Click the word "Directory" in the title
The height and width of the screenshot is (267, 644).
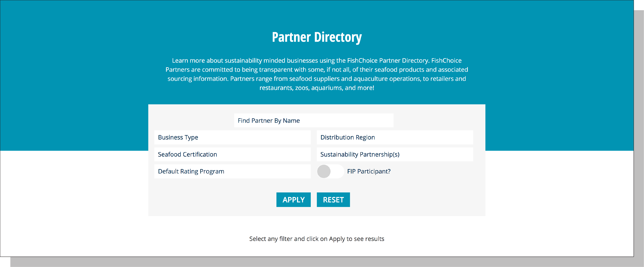point(338,37)
